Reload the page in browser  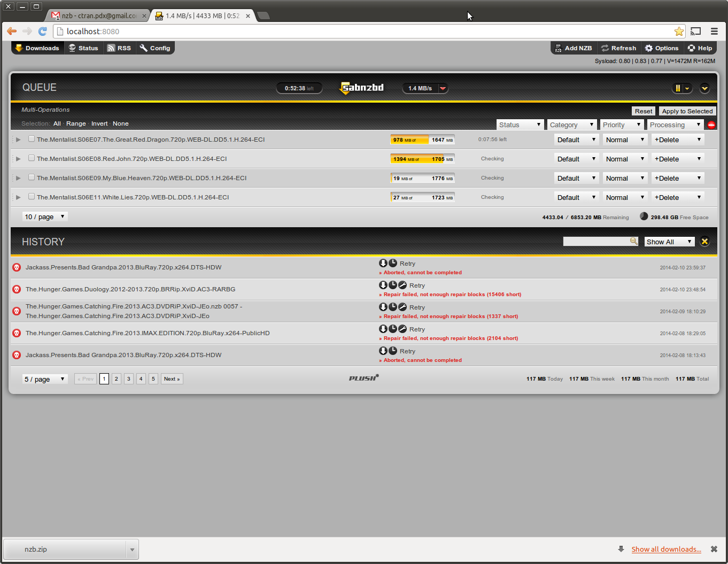(42, 32)
